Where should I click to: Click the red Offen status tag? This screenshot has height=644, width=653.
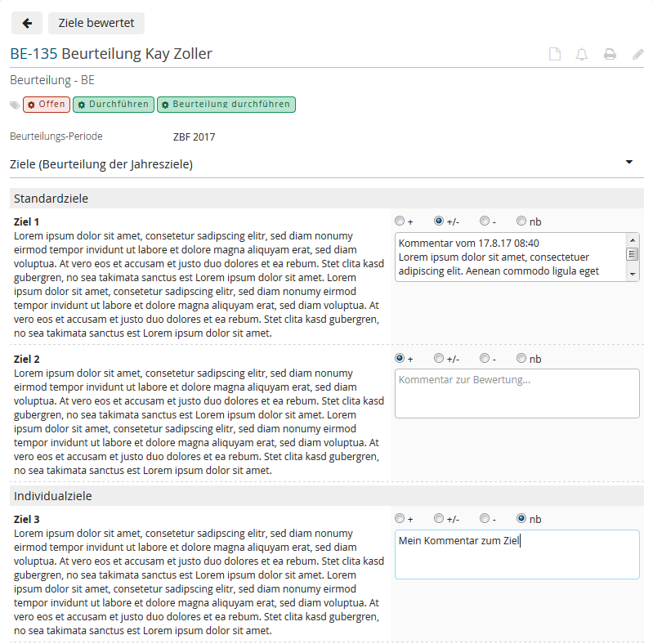pyautogui.click(x=47, y=105)
